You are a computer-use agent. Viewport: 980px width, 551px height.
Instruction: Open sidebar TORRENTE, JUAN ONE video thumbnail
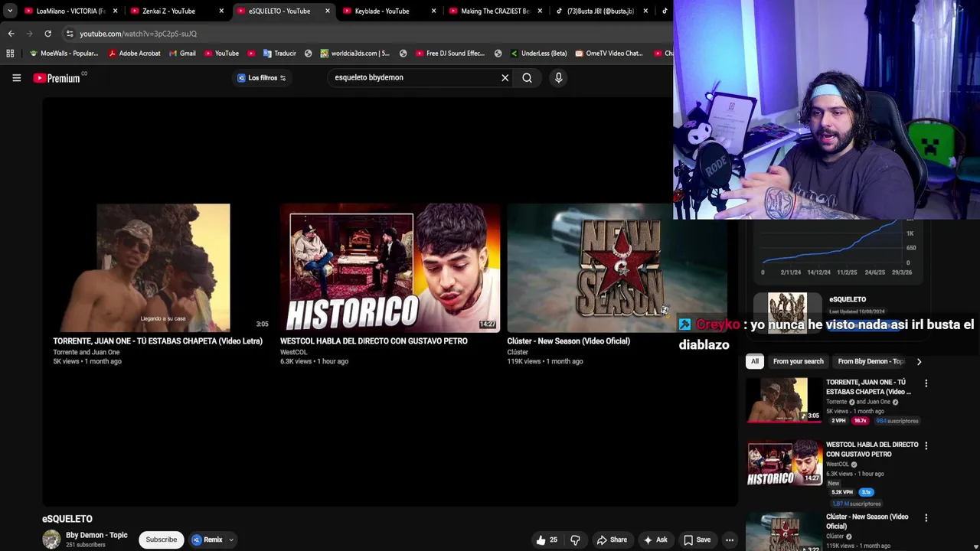point(784,399)
